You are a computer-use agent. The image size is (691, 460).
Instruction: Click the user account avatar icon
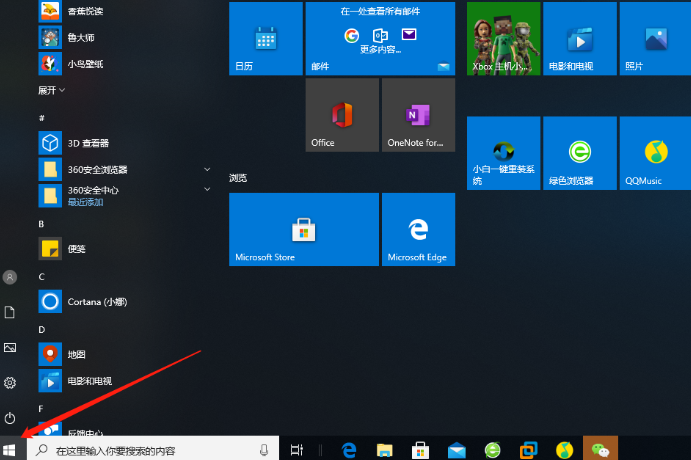tap(10, 277)
